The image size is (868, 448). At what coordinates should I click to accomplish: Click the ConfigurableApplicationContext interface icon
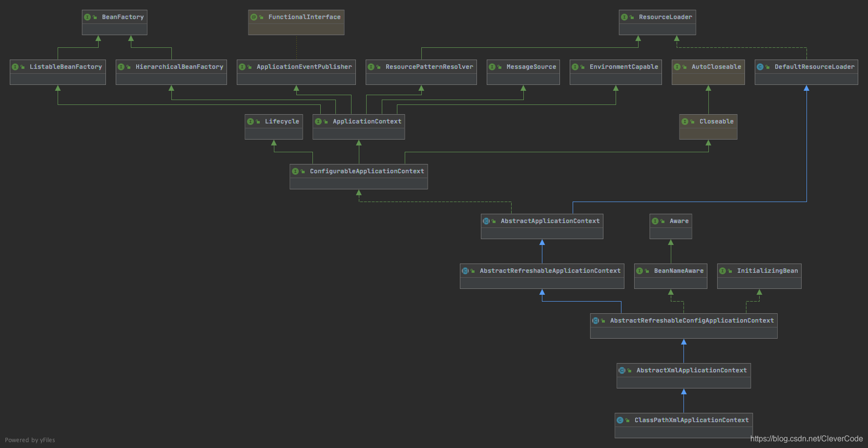coord(295,171)
